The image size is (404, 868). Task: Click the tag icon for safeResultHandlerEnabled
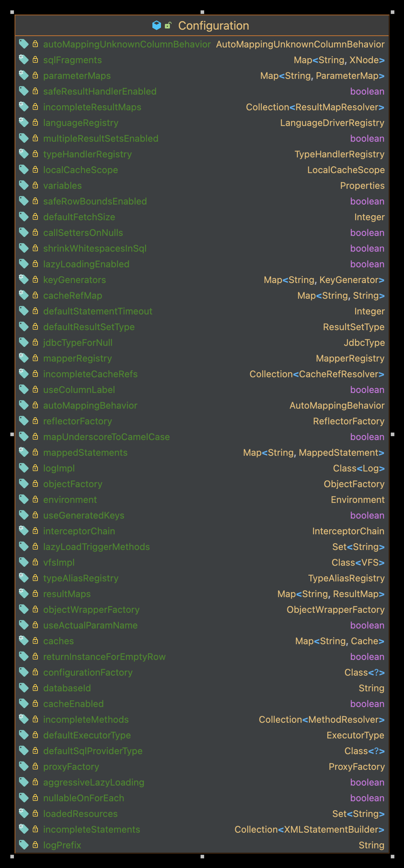pos(24,91)
